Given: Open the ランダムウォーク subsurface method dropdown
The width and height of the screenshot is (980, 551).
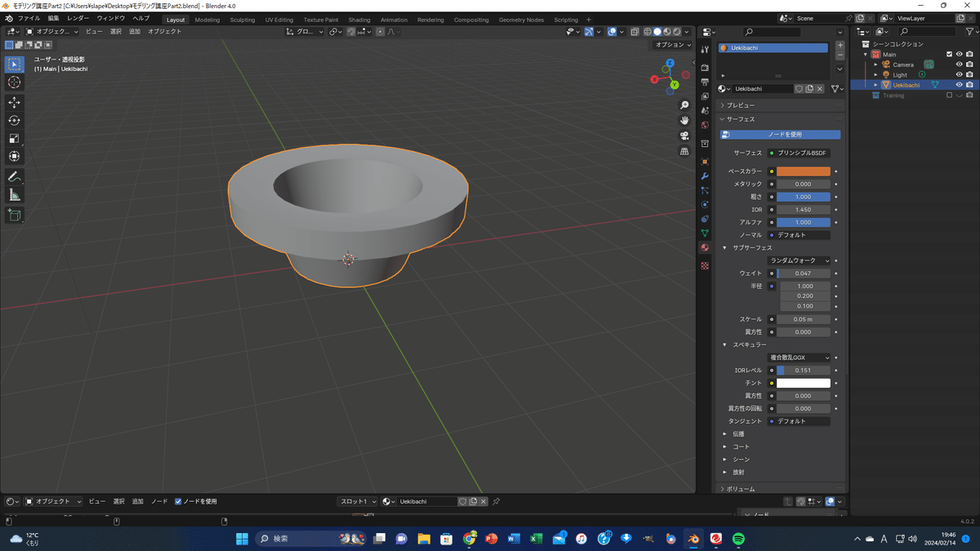Looking at the screenshot, I should point(800,260).
